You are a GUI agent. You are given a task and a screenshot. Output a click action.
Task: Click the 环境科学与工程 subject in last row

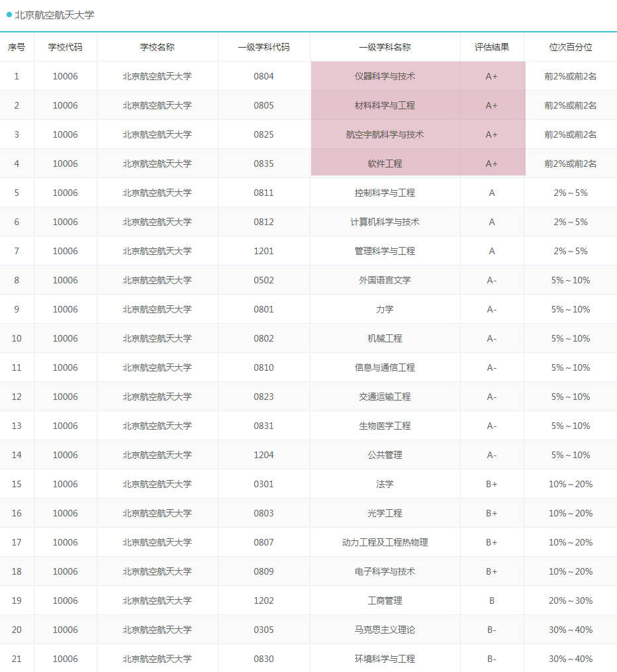point(385,659)
